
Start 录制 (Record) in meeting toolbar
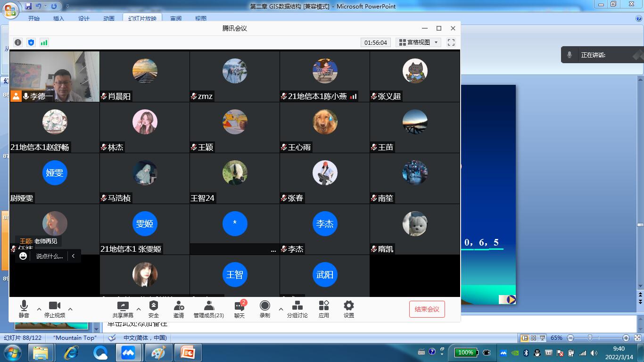[265, 309]
